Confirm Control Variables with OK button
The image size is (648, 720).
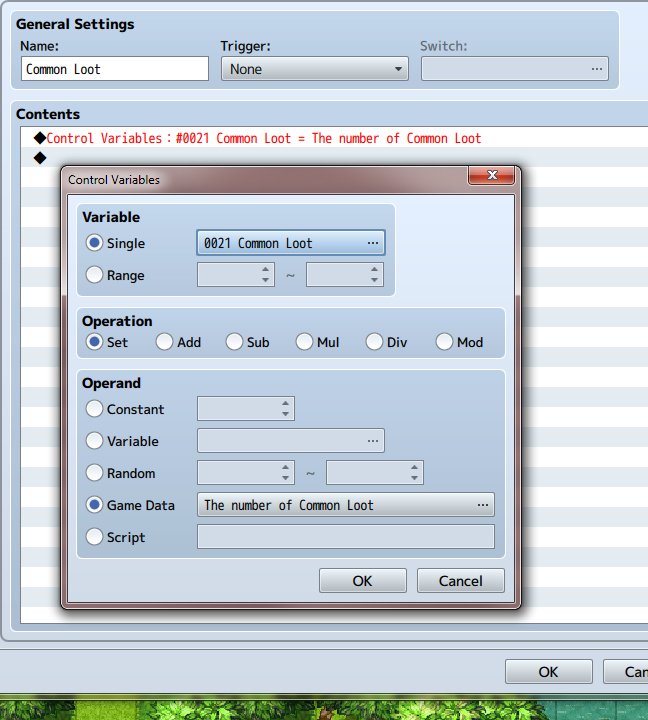click(363, 581)
